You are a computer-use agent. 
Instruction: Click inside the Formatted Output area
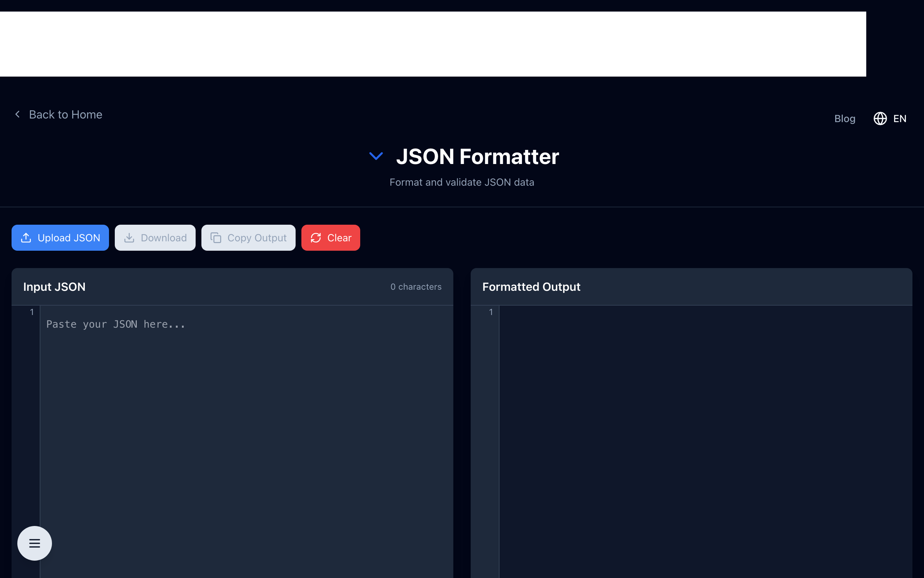click(706, 441)
